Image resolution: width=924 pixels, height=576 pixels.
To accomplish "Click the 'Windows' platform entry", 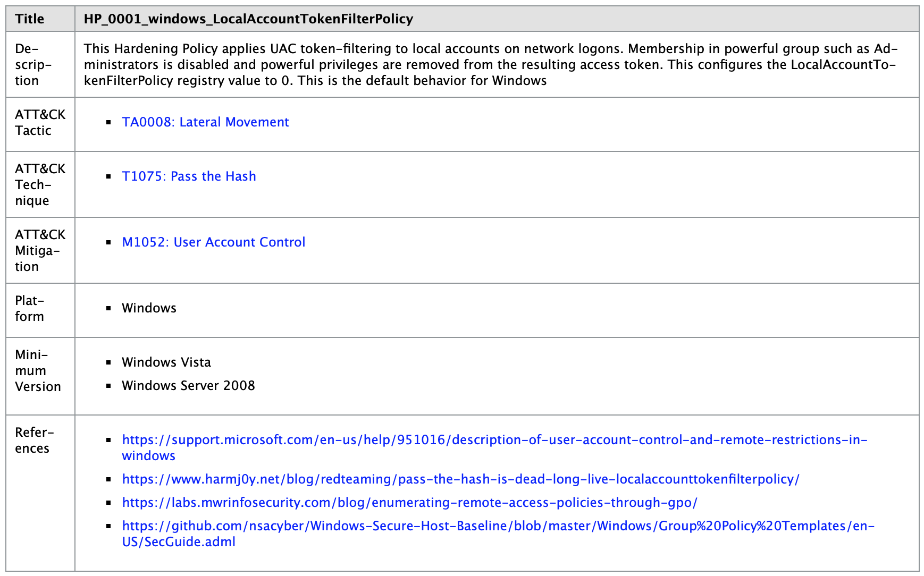I will (x=149, y=308).
